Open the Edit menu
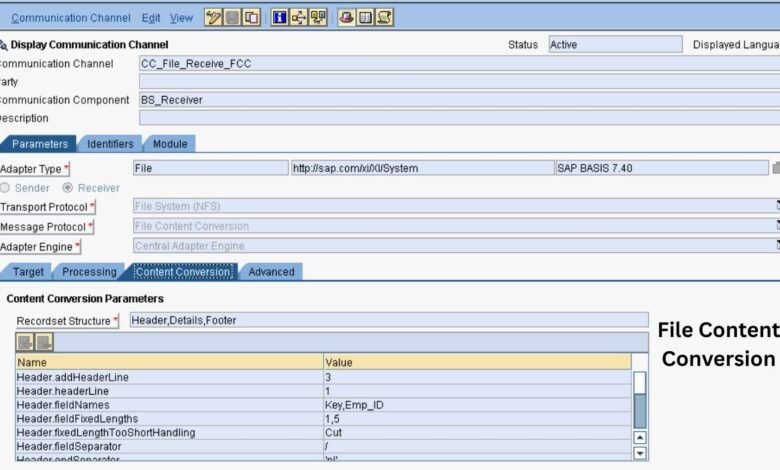Viewport: 780px width, 470px height. click(x=151, y=18)
